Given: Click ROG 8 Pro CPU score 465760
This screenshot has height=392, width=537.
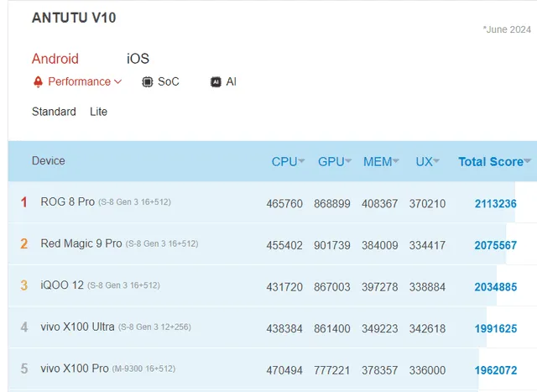Looking at the screenshot, I should click(x=284, y=203).
